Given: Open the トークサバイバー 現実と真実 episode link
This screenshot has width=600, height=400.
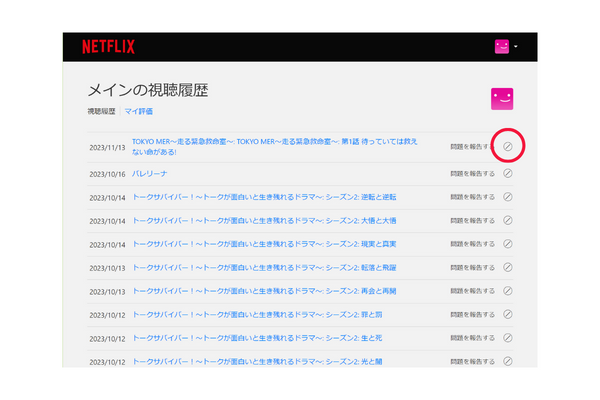Looking at the screenshot, I should click(264, 244).
